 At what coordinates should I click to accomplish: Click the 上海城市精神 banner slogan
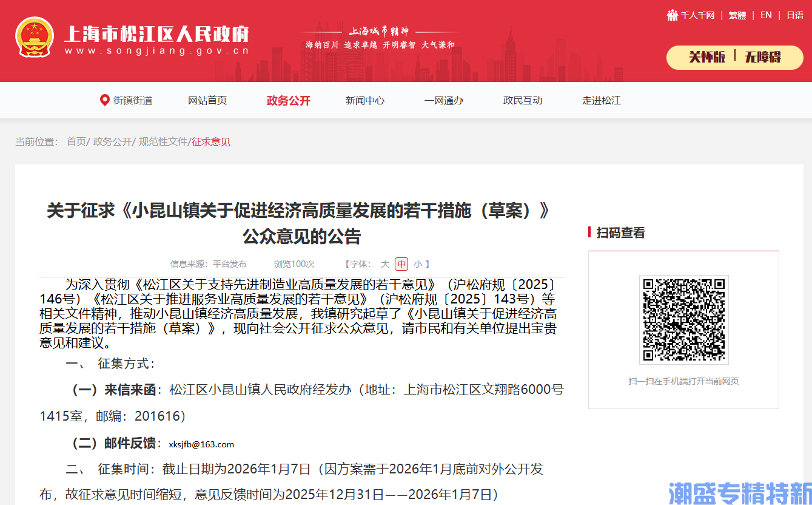click(x=379, y=31)
